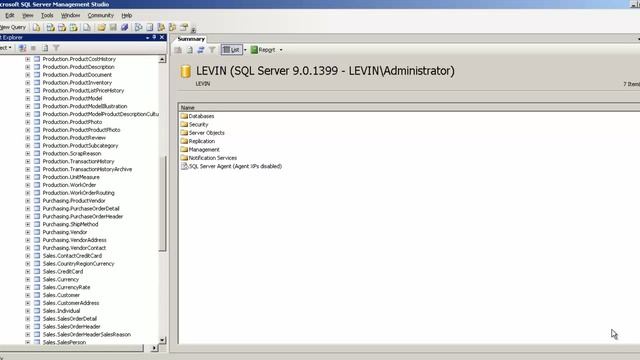Viewport: 640px width, 360px height.
Task: Expand the Production.WorkOrder table node
Action: click(27, 185)
